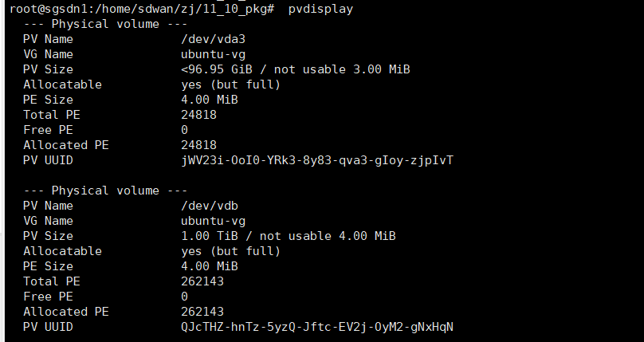The height and width of the screenshot is (342, 644).
Task: Click Allocated PE value 262143
Action: tap(202, 312)
